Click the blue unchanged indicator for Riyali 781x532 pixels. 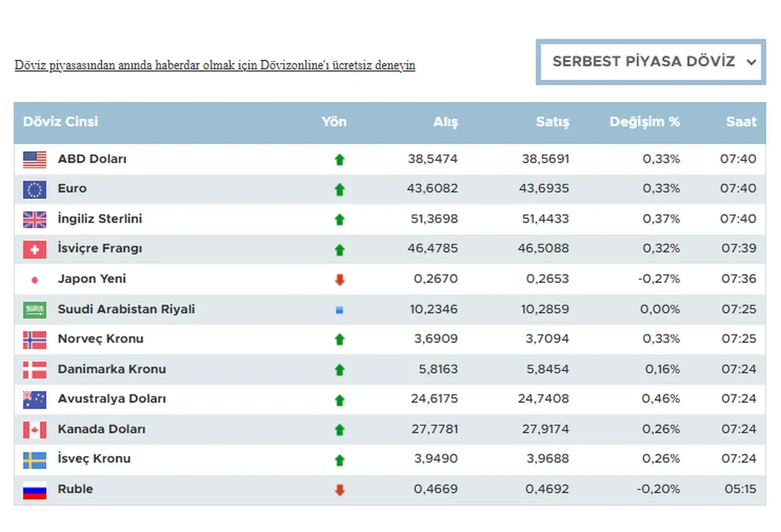[340, 310]
